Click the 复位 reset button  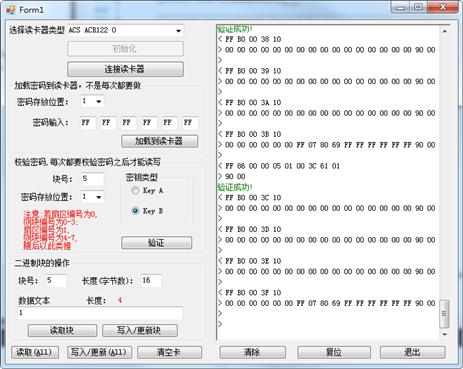pos(334,352)
